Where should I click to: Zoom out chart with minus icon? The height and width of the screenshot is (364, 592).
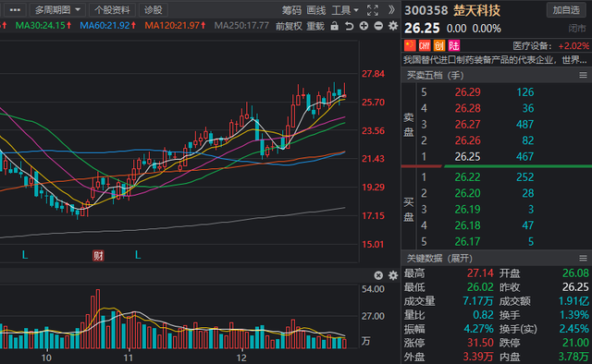[x=378, y=26]
